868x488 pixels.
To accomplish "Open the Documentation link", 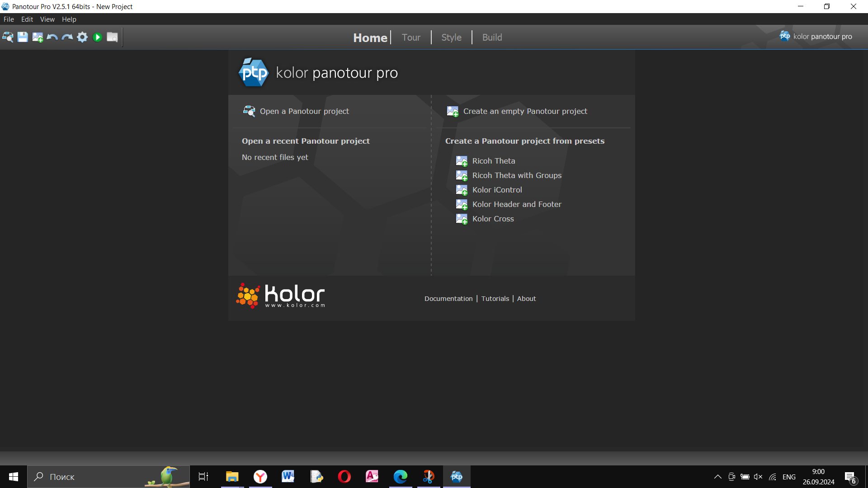I will 448,299.
